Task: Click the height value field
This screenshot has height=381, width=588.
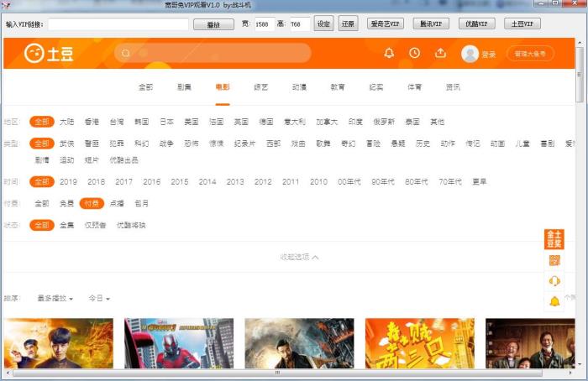Action: click(300, 24)
